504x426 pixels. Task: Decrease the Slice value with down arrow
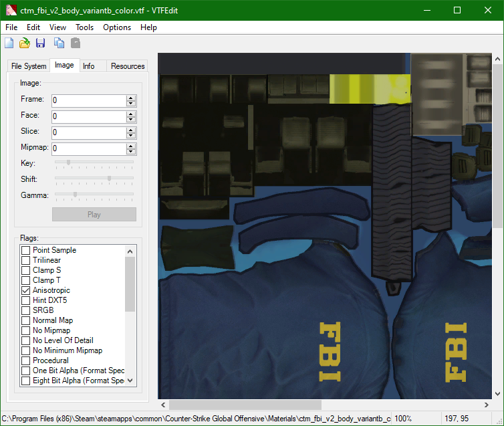[x=130, y=135]
